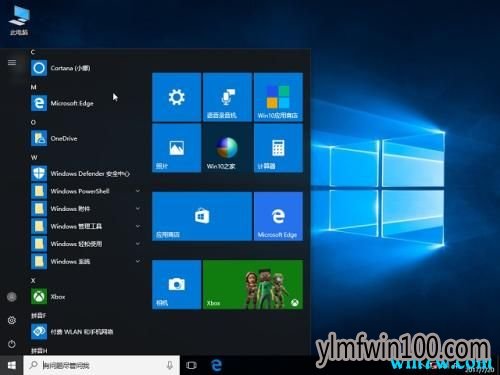Click the user account avatar
The width and height of the screenshot is (500, 375).
point(12,297)
